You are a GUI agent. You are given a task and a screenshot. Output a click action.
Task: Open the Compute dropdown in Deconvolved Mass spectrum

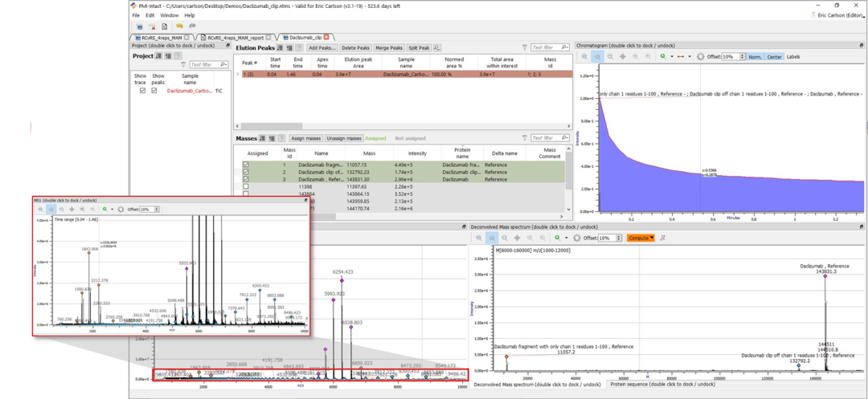tap(641, 238)
